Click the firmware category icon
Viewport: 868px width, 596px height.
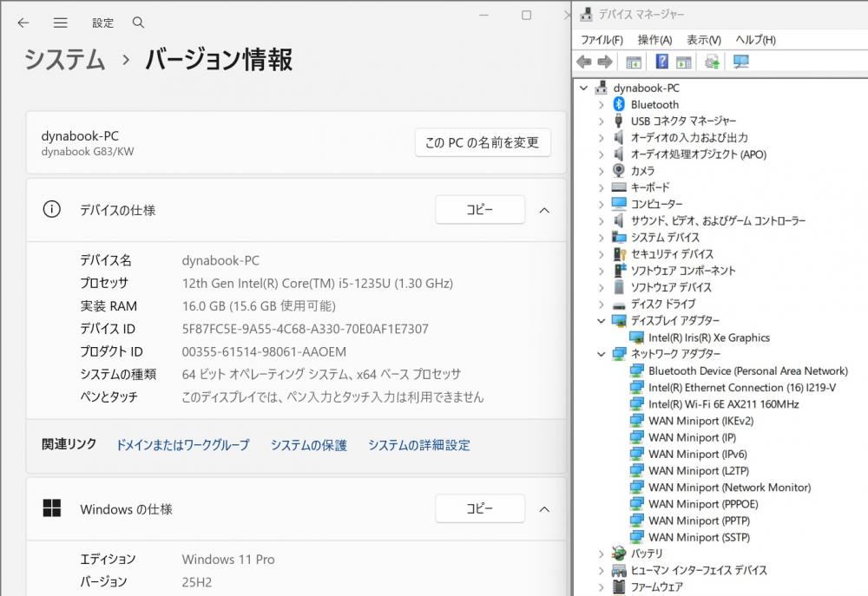pyautogui.click(x=619, y=586)
